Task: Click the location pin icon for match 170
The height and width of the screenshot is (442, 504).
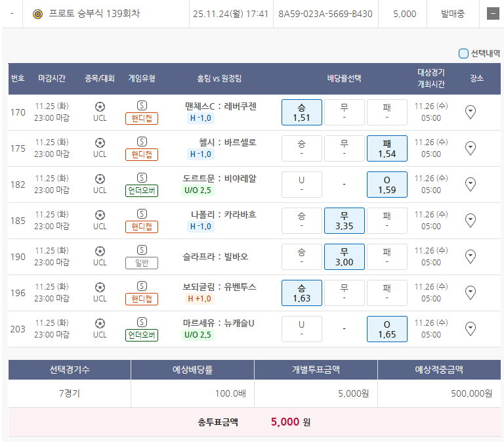Action: click(470, 112)
